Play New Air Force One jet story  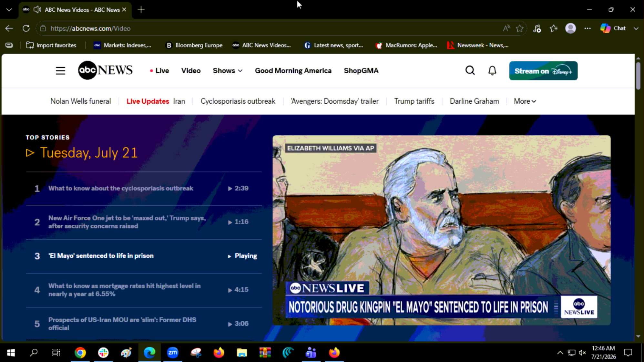tap(144, 222)
